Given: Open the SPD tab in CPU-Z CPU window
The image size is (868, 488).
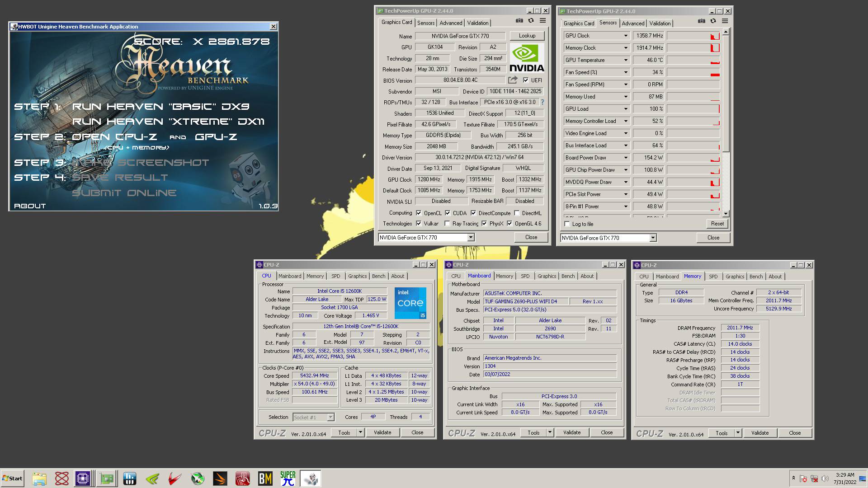Looking at the screenshot, I should pos(335,276).
